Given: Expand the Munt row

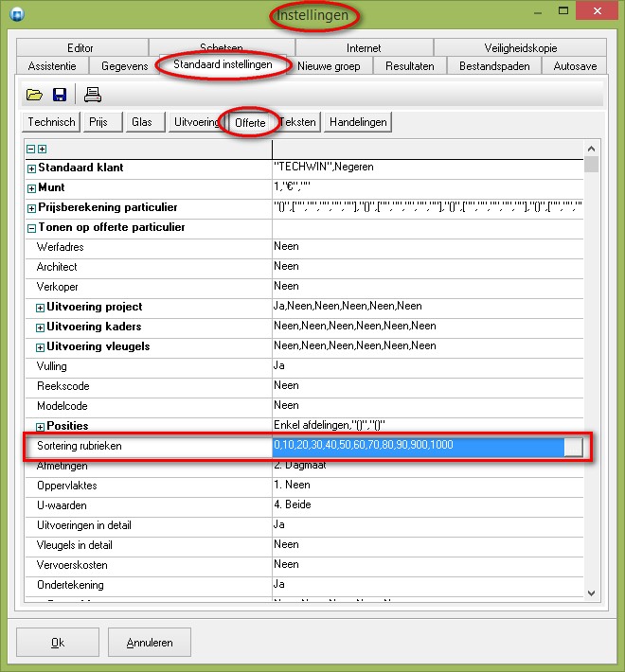Looking at the screenshot, I should [x=31, y=188].
